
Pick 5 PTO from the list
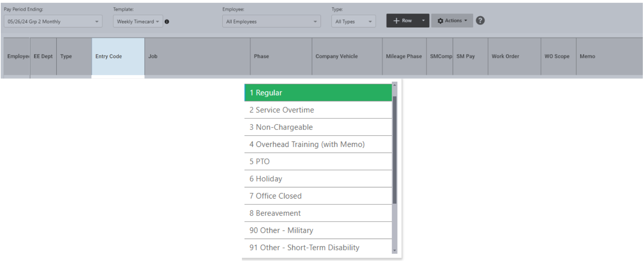tap(318, 162)
